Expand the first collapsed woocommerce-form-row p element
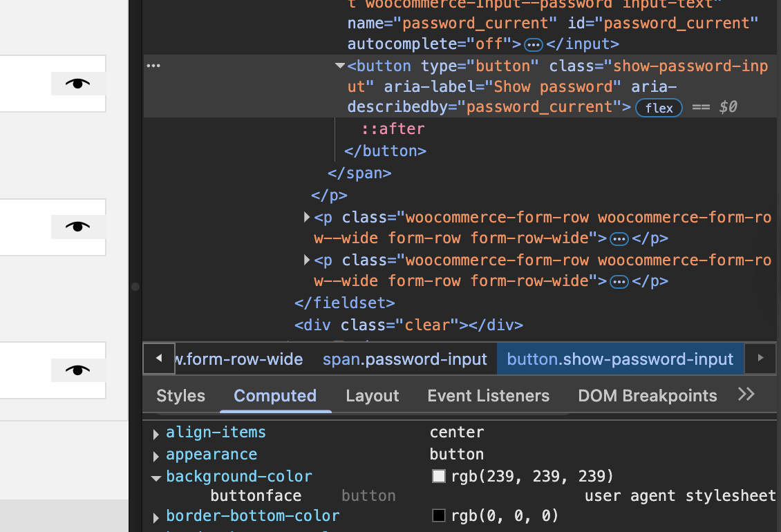The height and width of the screenshot is (532, 781). point(307,218)
